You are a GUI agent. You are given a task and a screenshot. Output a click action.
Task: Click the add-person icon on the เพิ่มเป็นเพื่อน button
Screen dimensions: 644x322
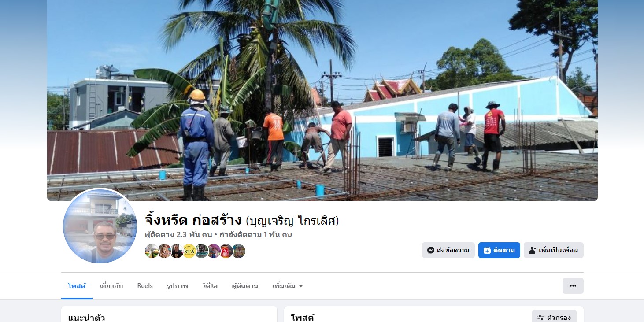[532, 250]
